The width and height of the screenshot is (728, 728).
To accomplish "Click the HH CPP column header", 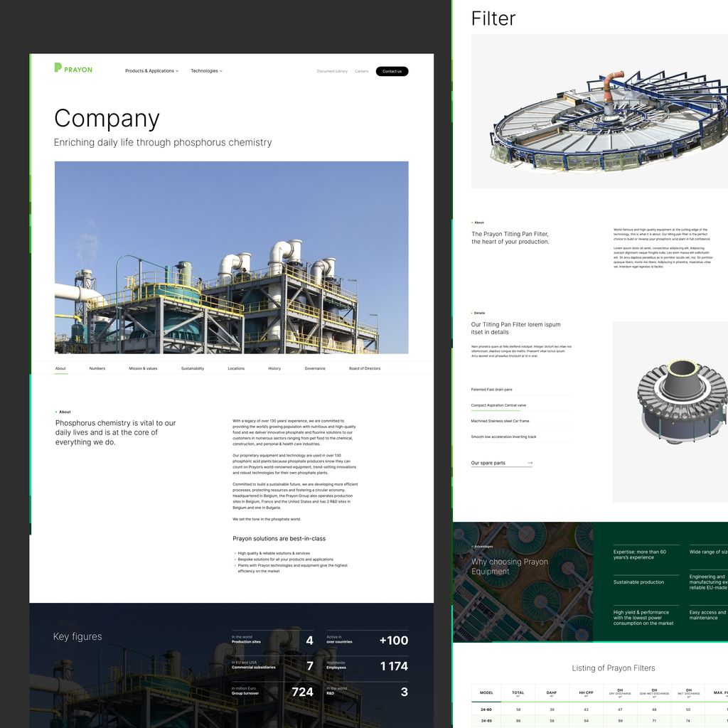I will click(x=586, y=693).
